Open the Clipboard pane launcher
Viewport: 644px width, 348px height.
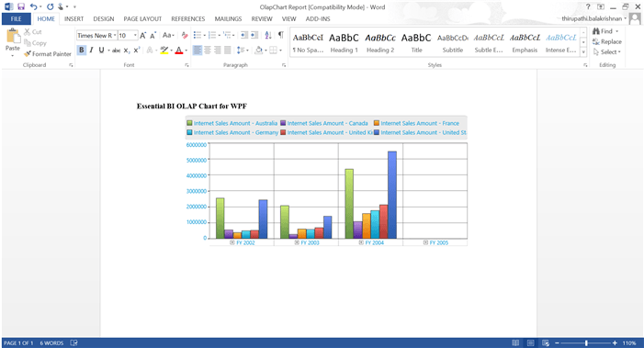[71, 65]
